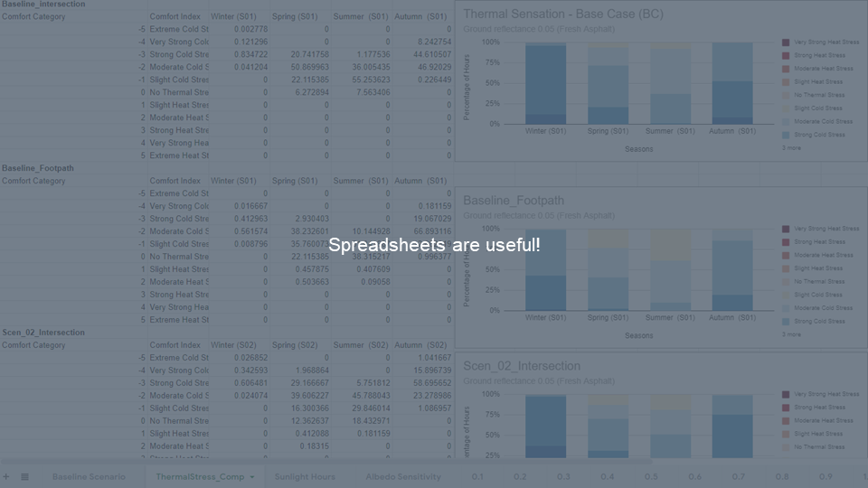Open the Albedo Sensitivity sheet tab
The height and width of the screenshot is (488, 868).
(403, 476)
